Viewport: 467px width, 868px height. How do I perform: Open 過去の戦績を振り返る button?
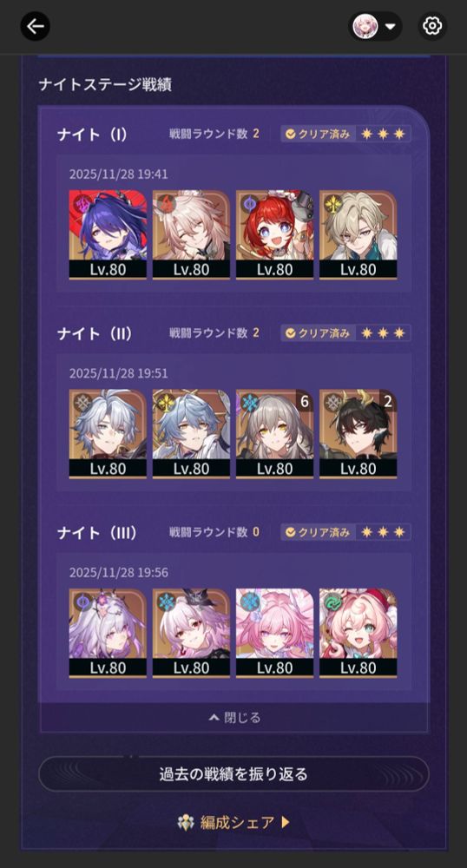coord(233,774)
